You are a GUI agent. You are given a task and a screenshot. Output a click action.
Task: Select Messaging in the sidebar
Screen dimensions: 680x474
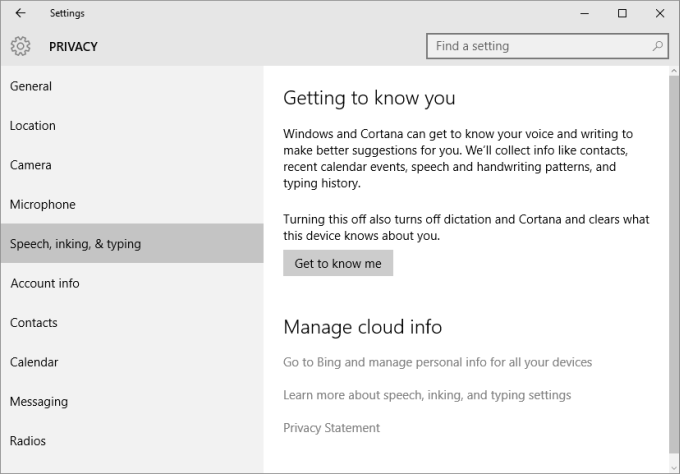[39, 402]
